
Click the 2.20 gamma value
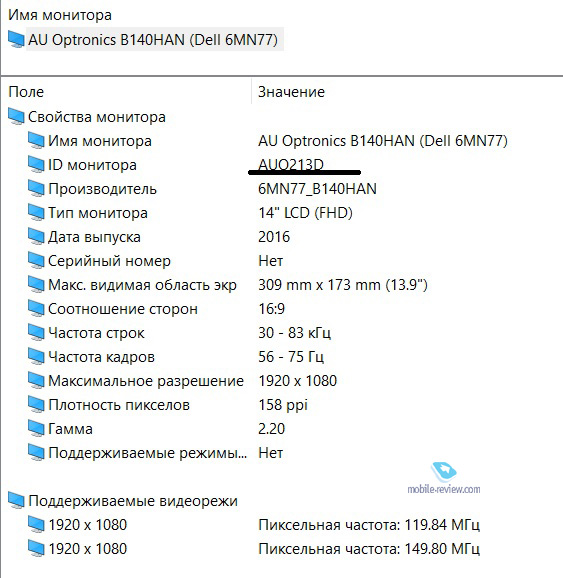coord(271,429)
